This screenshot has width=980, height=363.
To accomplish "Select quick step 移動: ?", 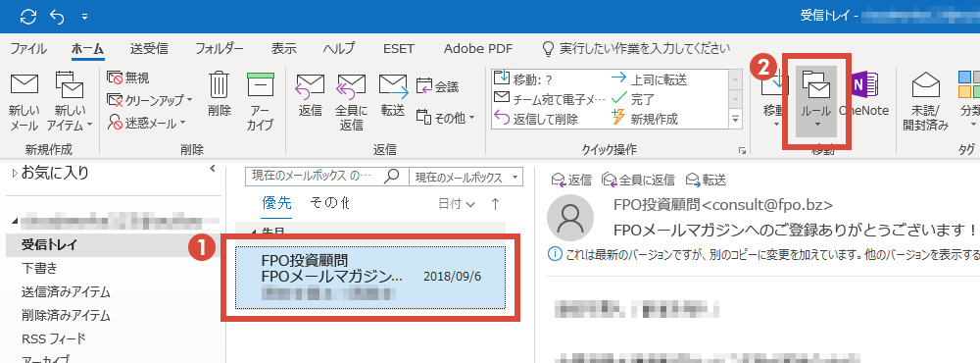I will tap(523, 79).
